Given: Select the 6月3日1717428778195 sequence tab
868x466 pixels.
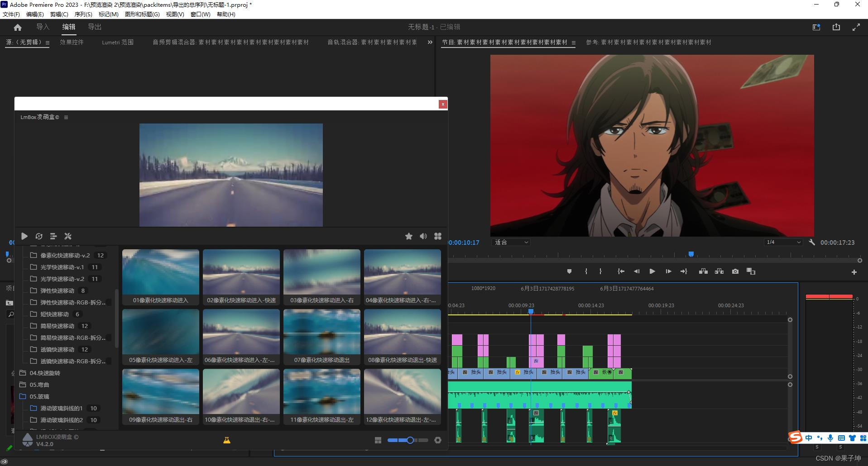Looking at the screenshot, I should [547, 288].
